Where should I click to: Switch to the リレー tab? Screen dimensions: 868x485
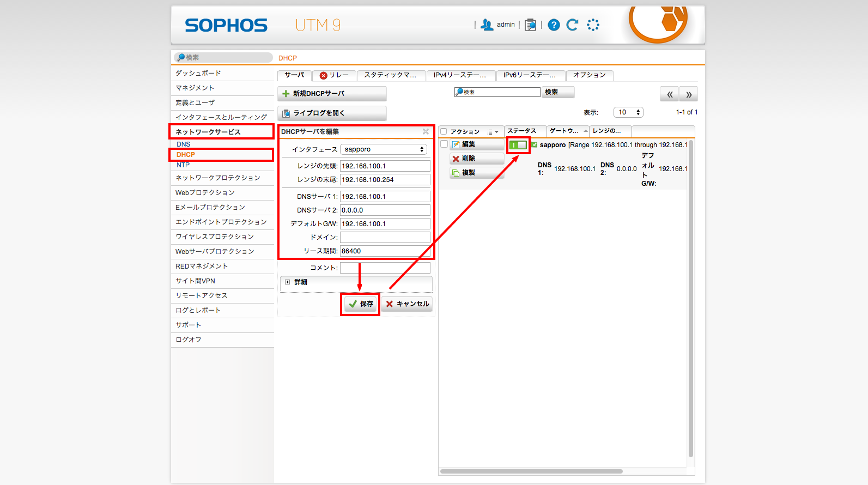coord(334,75)
